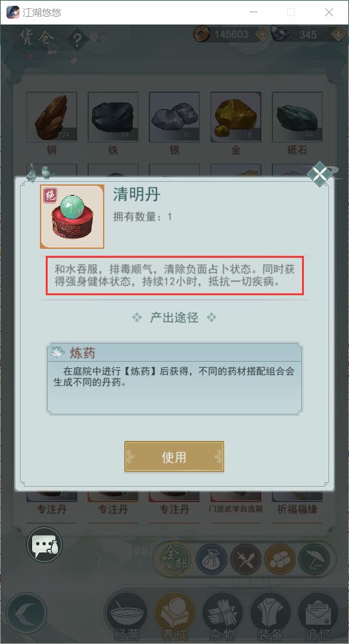Viewport: 349px width, 644px height.
Task: Select the 清明丹 pill icon
Action: (72, 217)
